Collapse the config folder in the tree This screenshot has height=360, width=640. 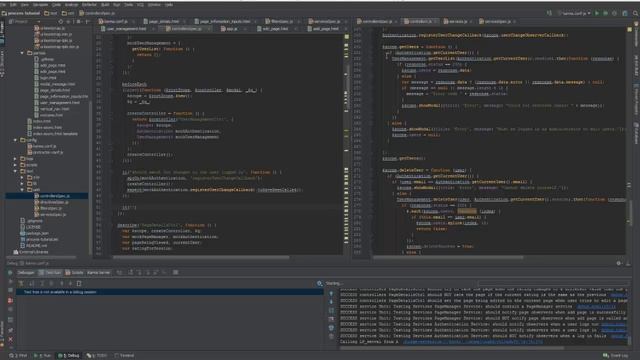[16, 140]
